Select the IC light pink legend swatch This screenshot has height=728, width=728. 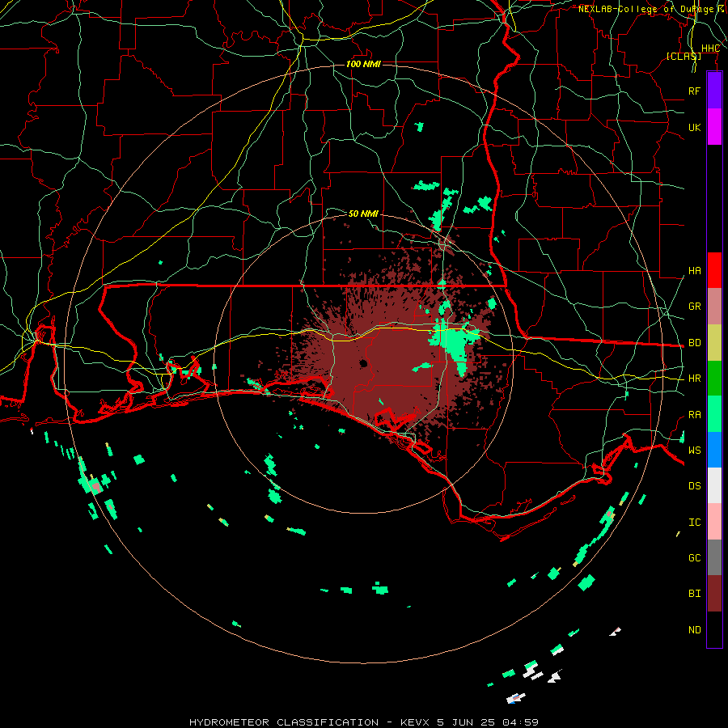[714, 522]
